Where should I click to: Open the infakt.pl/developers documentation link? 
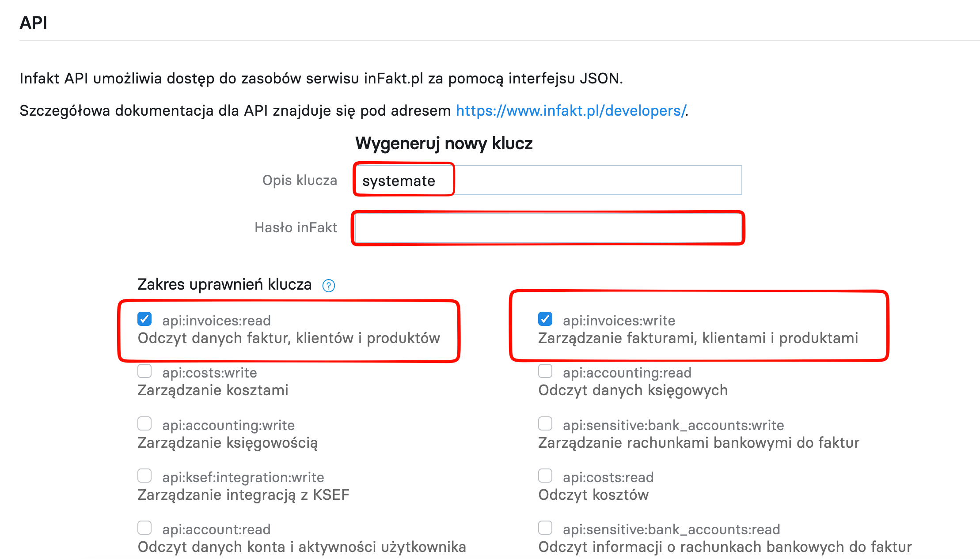[570, 110]
